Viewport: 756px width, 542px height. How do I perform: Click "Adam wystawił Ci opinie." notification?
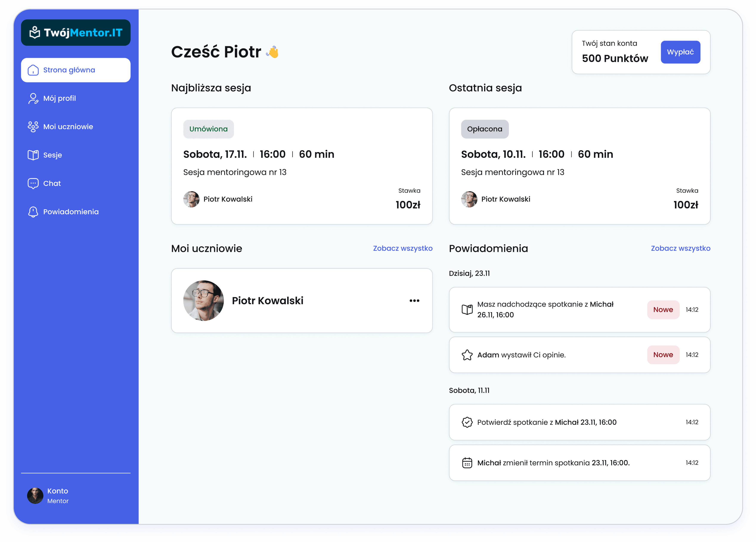pos(579,355)
